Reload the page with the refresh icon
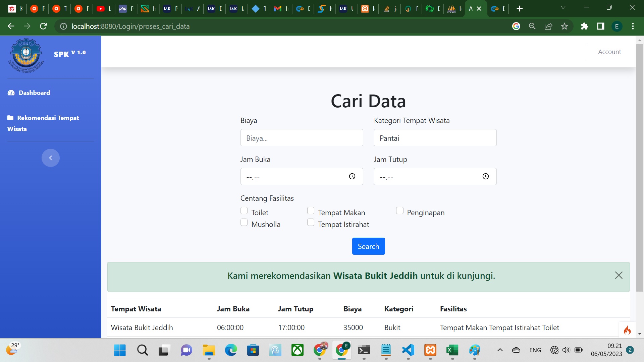 pyautogui.click(x=43, y=26)
